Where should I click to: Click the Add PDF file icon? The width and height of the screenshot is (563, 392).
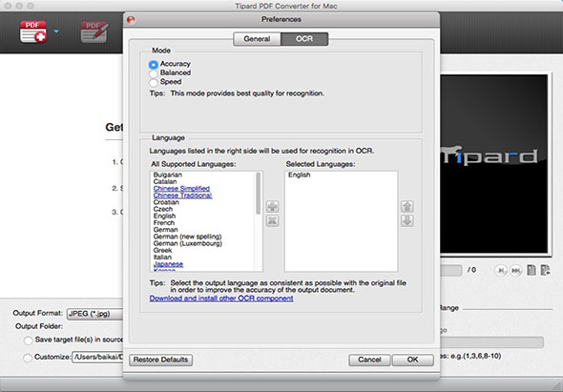(33, 31)
